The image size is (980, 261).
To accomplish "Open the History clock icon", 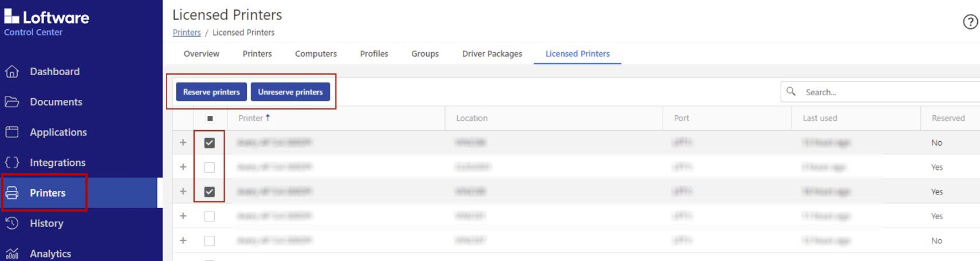I will [x=12, y=224].
